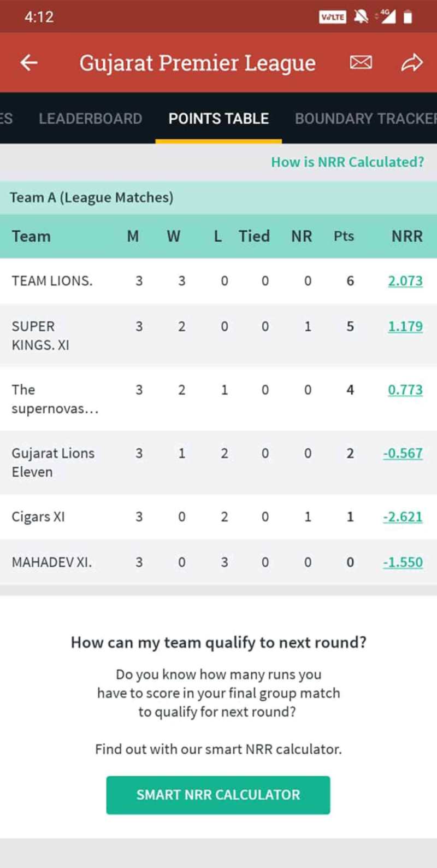Tap Gujarat Lions Eleven NRR -0.567
The width and height of the screenshot is (437, 868).
click(403, 453)
